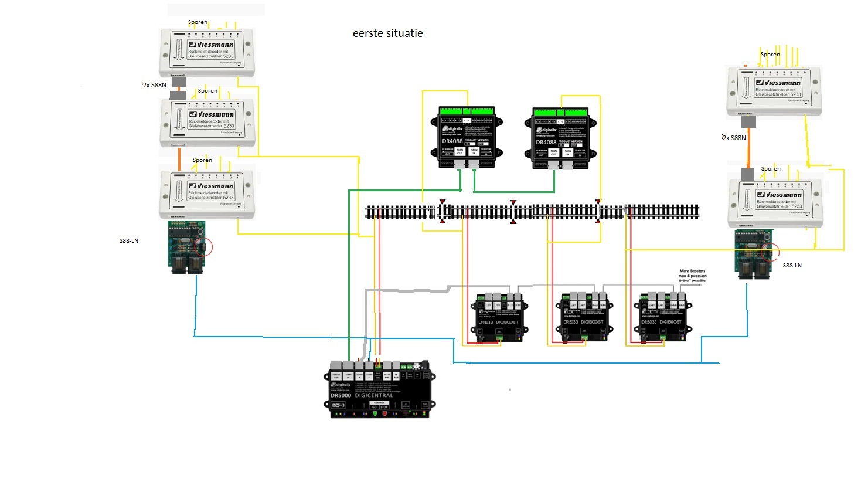Select the left DR4088 feedback module

[x=467, y=138]
